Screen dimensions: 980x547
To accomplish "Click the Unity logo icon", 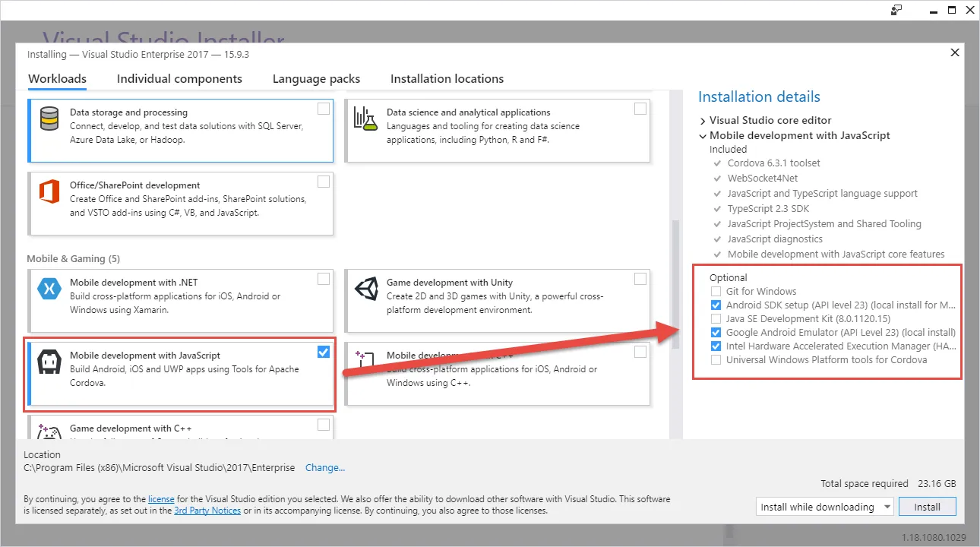I will click(x=366, y=289).
